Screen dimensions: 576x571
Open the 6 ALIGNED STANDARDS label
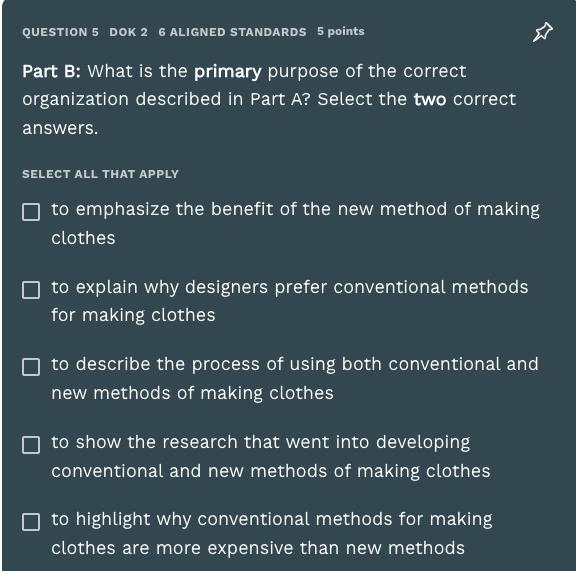coord(232,32)
